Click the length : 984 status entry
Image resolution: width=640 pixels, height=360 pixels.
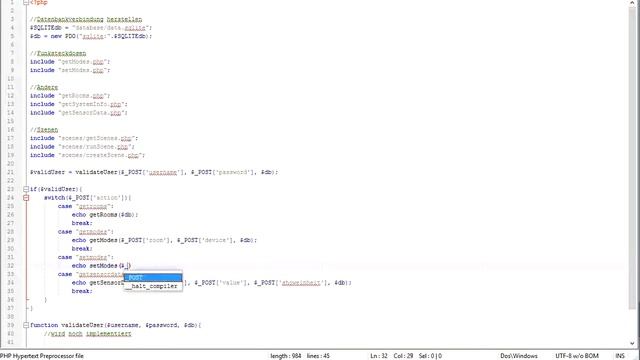(x=285, y=356)
